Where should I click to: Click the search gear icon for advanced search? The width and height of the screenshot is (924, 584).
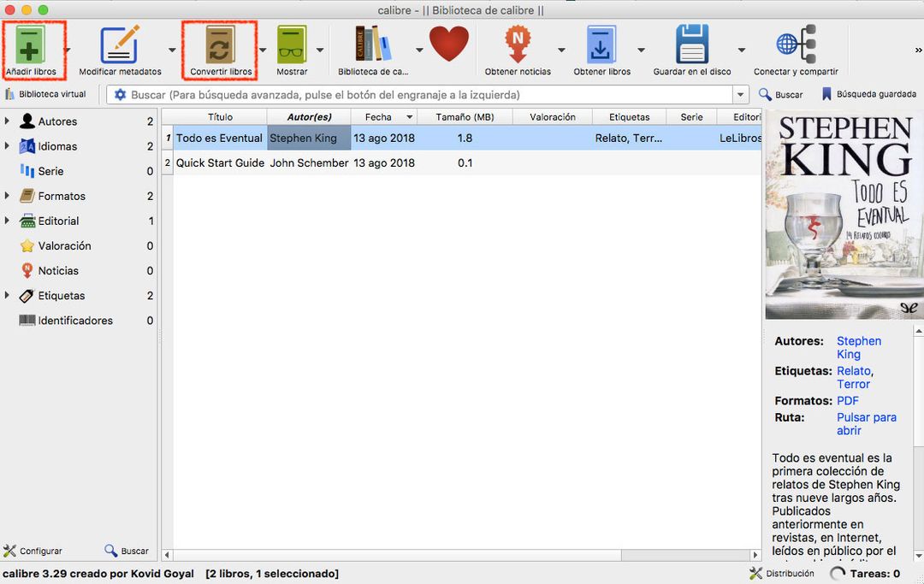[121, 95]
